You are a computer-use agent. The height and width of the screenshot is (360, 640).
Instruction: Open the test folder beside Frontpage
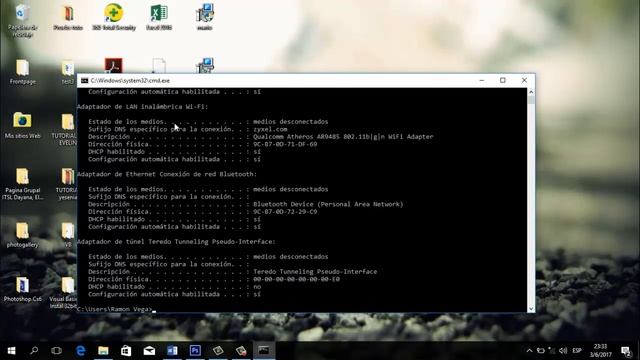pyautogui.click(x=68, y=72)
